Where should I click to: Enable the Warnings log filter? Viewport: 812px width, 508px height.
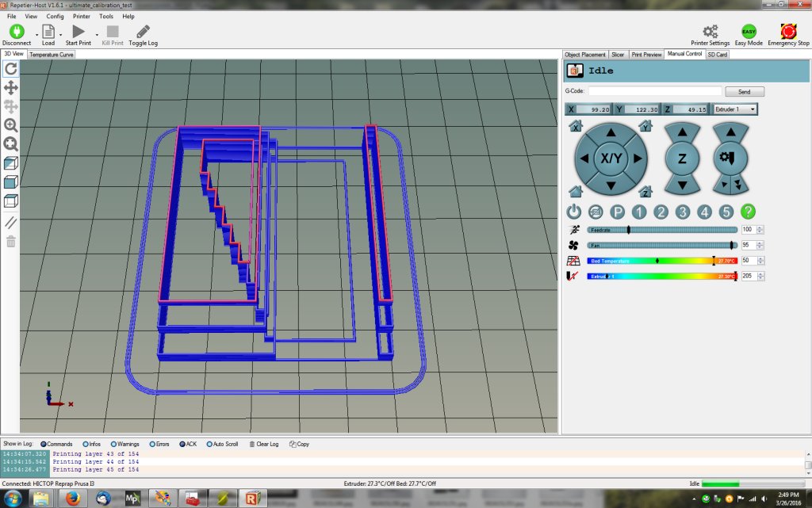click(114, 444)
